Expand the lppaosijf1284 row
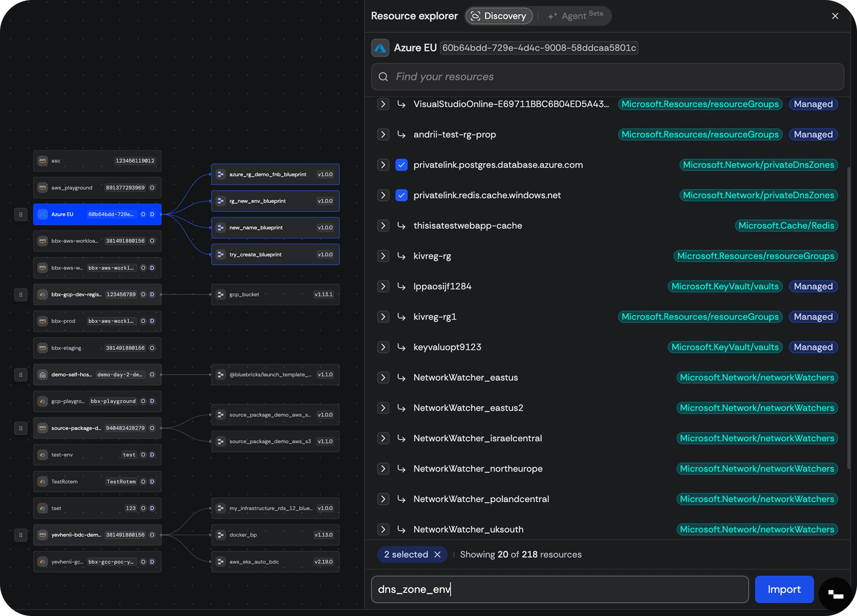Screen dimensions: 857x616 (x=383, y=287)
